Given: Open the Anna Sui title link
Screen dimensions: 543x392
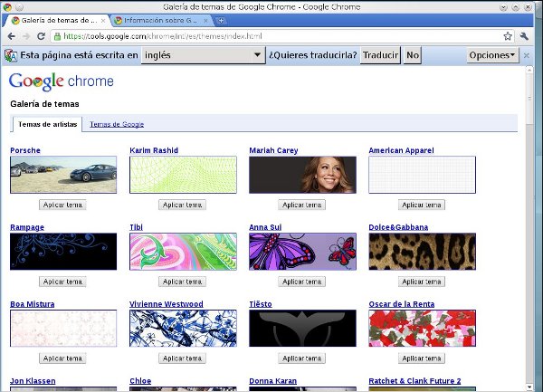Looking at the screenshot, I should [265, 227].
